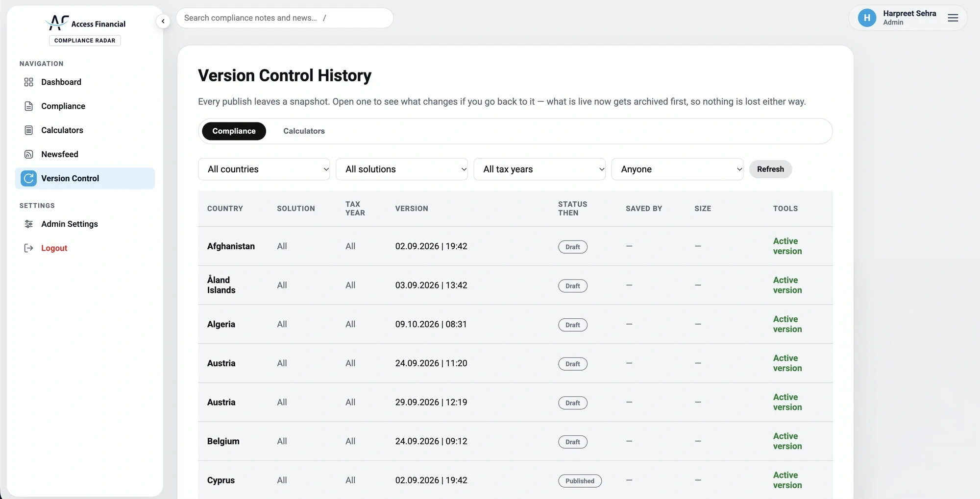Expand the All tax years filter

point(539,169)
